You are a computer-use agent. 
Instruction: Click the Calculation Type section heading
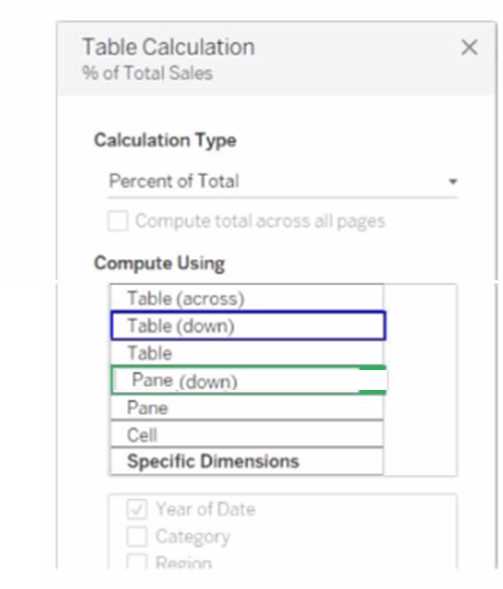point(165,140)
